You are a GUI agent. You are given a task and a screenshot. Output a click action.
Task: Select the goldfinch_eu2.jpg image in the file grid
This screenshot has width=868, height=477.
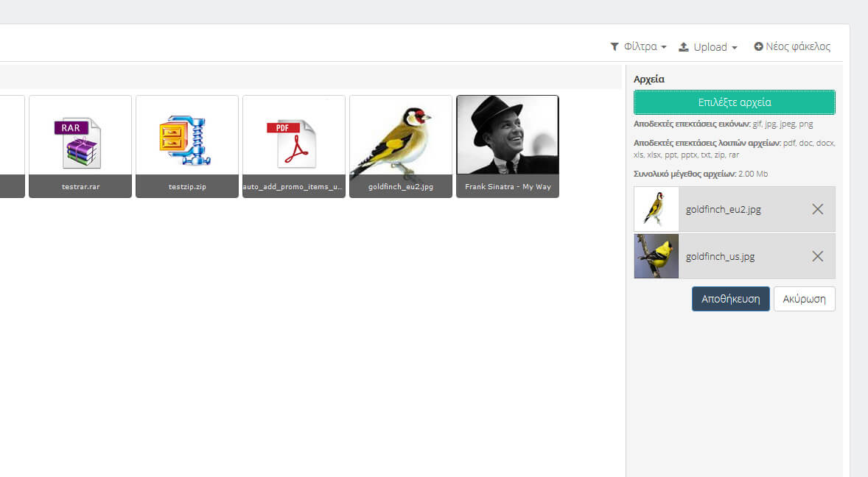point(401,146)
